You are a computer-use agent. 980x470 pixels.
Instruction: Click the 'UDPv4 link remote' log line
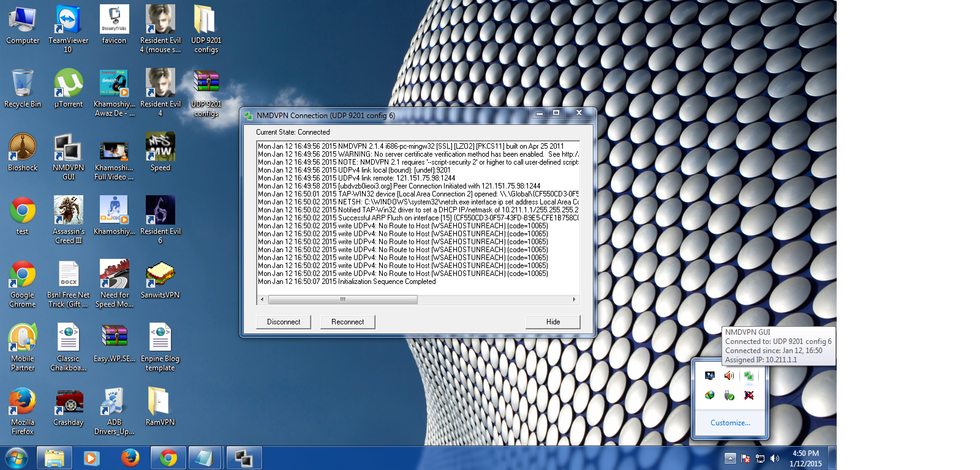coord(356,178)
